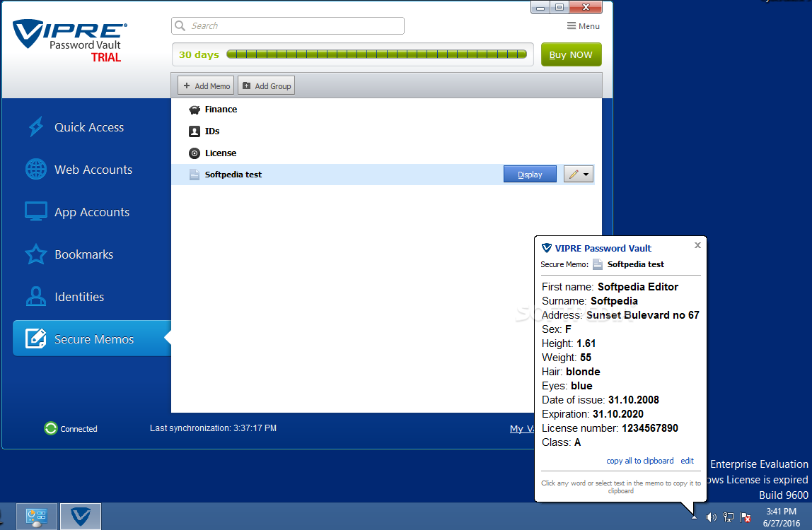The height and width of the screenshot is (530, 812).
Task: Click the Display button for Softpedia test
Action: (x=530, y=175)
